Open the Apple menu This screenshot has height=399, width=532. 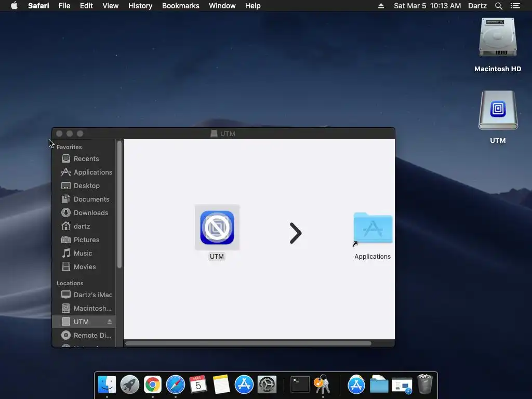coord(14,6)
